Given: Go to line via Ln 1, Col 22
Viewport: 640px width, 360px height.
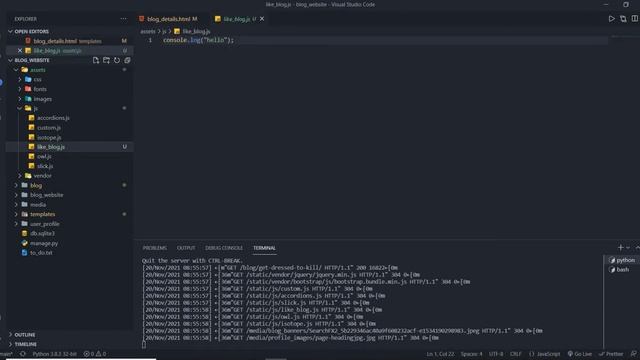Looking at the screenshot, I should click(x=440, y=354).
